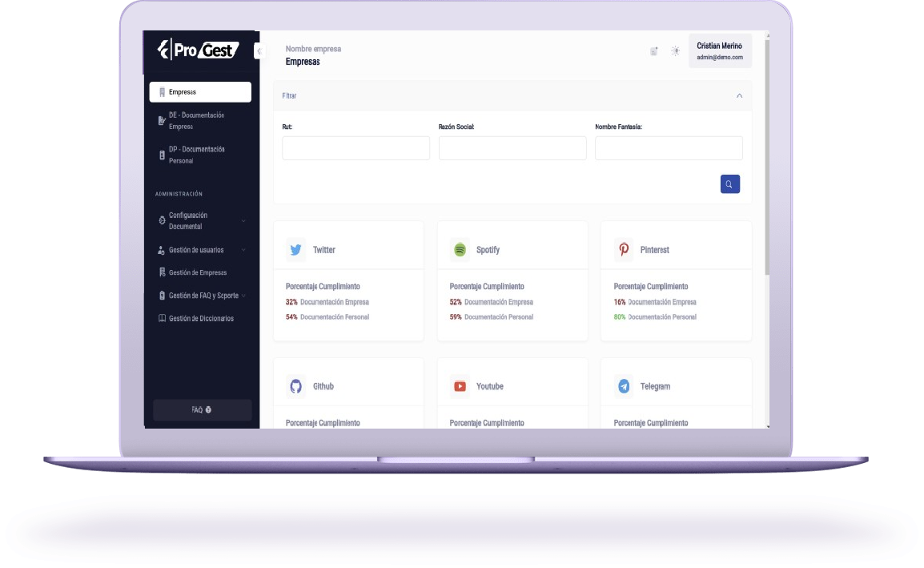Click the Twitter bird icon
Image resolution: width=924 pixels, height=568 pixels.
[295, 250]
